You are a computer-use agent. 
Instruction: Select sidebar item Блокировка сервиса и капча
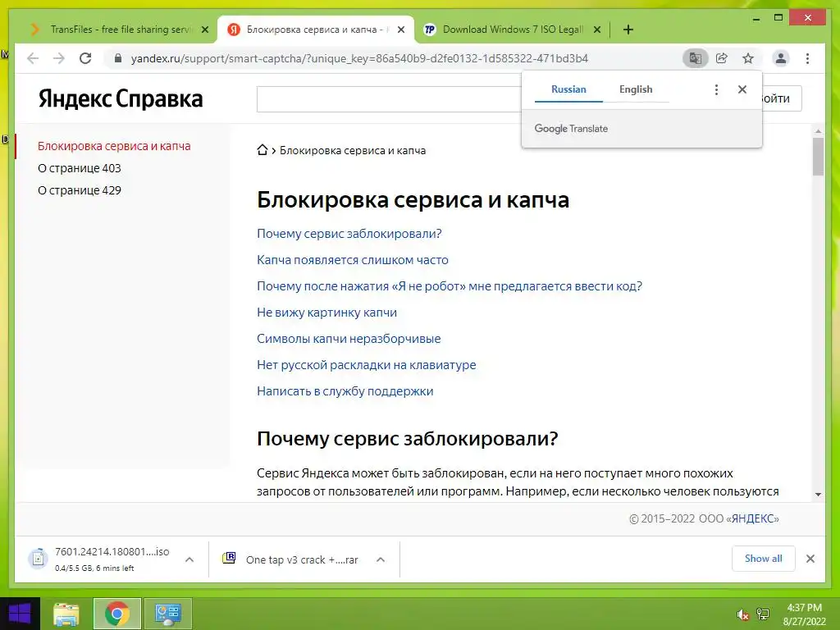tap(114, 146)
